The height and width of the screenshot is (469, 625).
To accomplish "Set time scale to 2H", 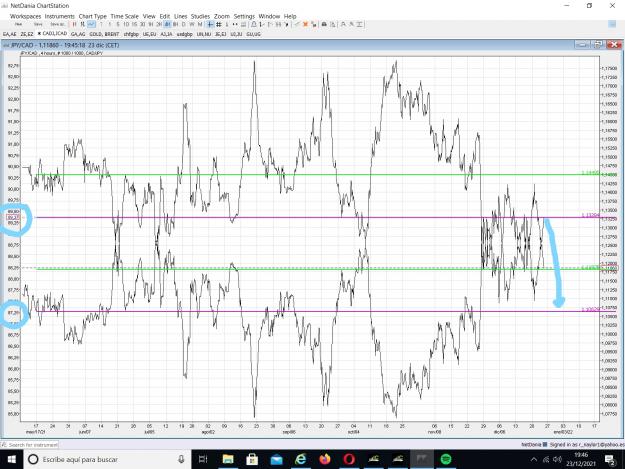I will (159, 24).
